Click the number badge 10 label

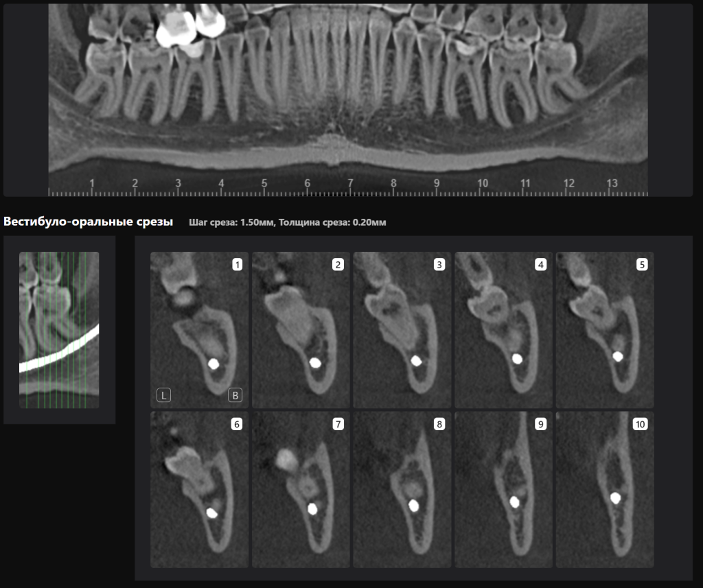coord(640,424)
